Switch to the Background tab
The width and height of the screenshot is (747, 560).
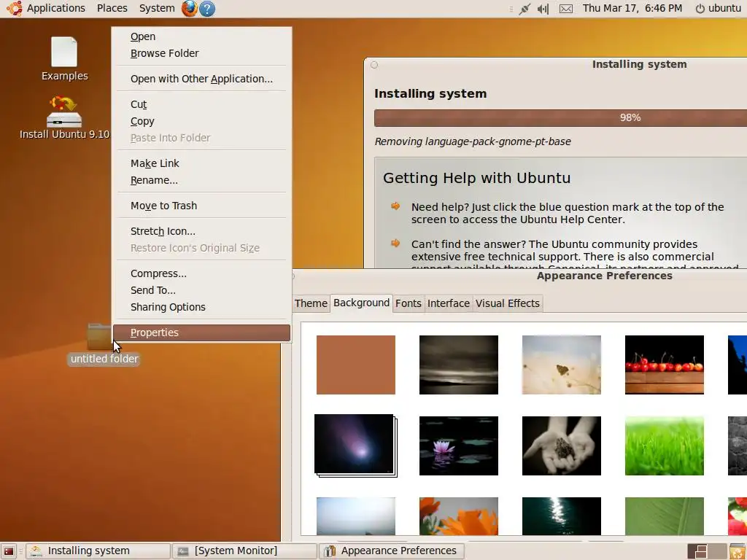click(x=361, y=303)
